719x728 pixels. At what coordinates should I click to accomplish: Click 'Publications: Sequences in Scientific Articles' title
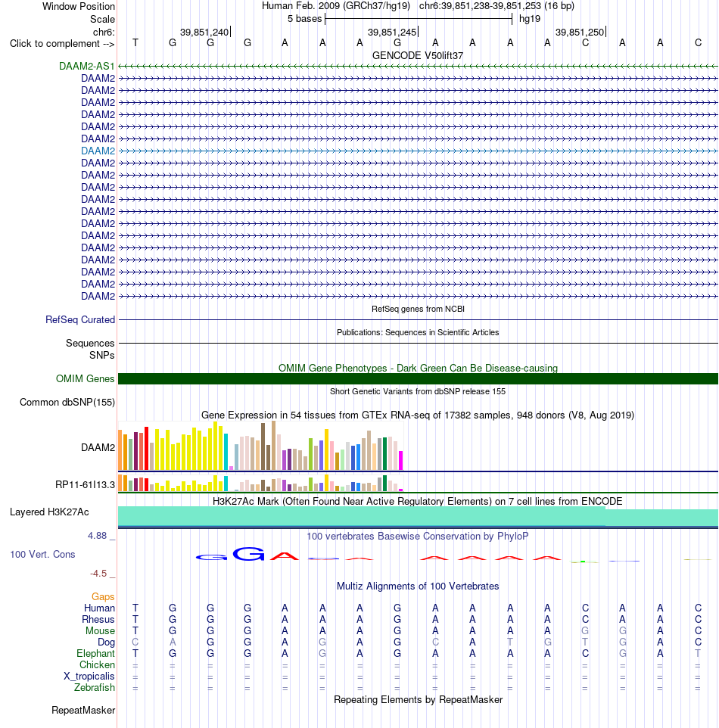418,332
